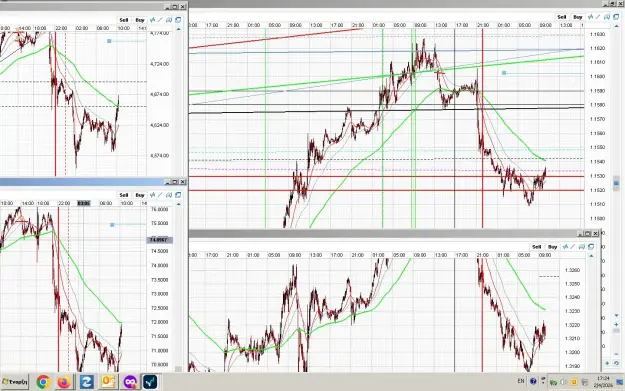Viewport: 625px width, 391px height.
Task: Maximize the 74.5000 chart window
Action: (x=175, y=182)
